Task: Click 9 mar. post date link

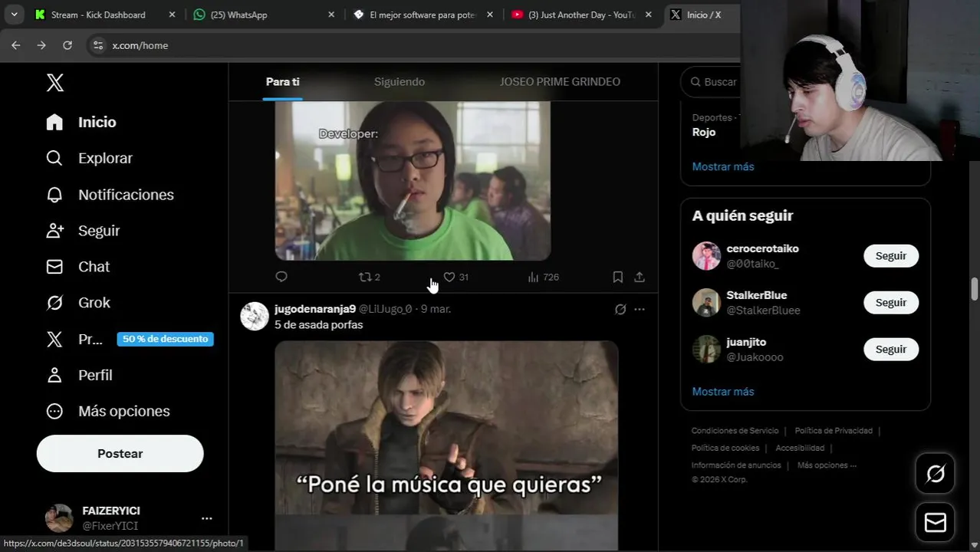Action: point(436,309)
